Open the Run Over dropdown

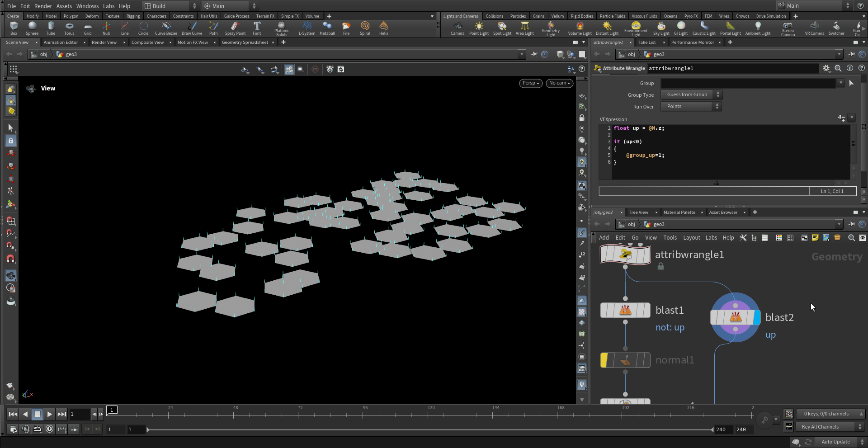(x=691, y=106)
